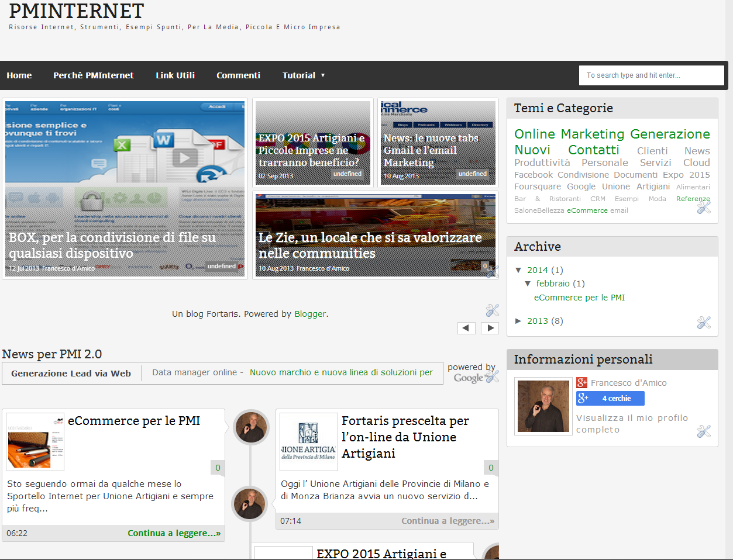Show the previous featured slide arrow

click(x=466, y=328)
